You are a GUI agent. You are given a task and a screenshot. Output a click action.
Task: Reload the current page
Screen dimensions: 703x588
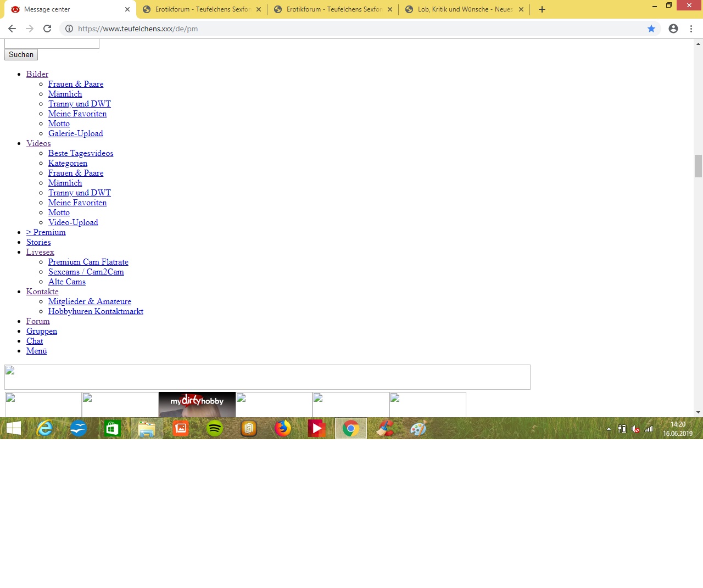(47, 29)
